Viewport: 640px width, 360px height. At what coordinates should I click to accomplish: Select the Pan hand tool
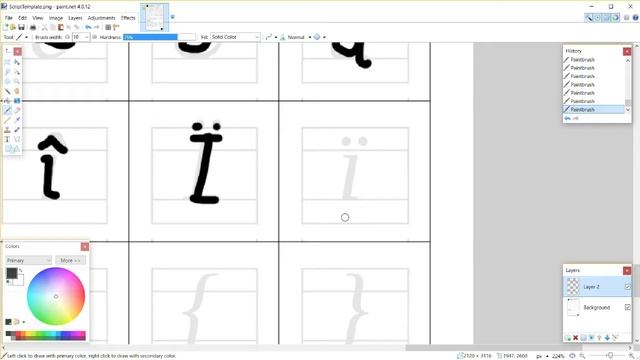click(17, 91)
